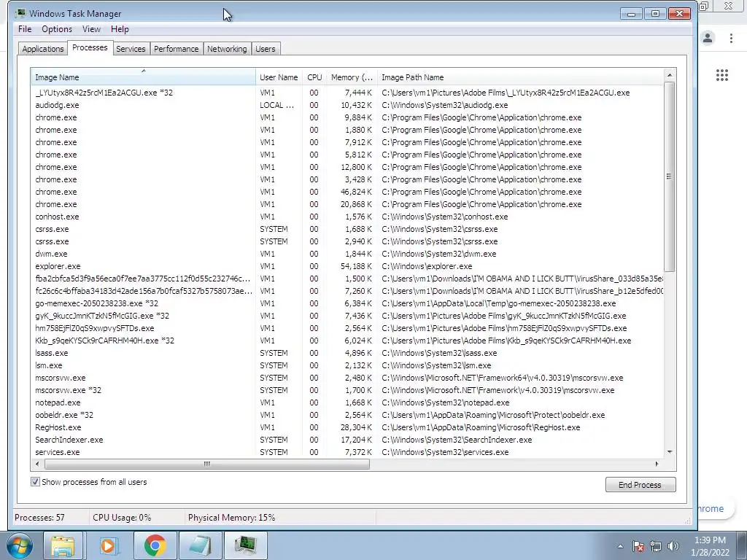Select the conhost.exe process row
The height and width of the screenshot is (560, 747).
click(x=347, y=217)
